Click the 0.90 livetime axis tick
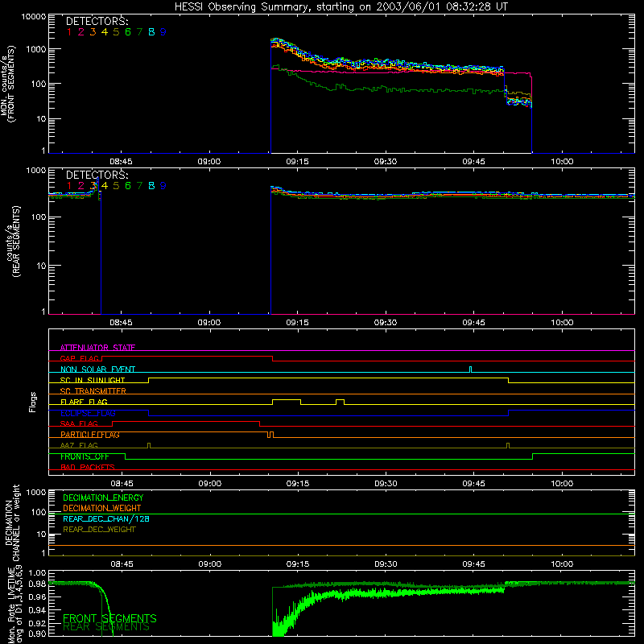The image size is (644, 644). coord(37,634)
